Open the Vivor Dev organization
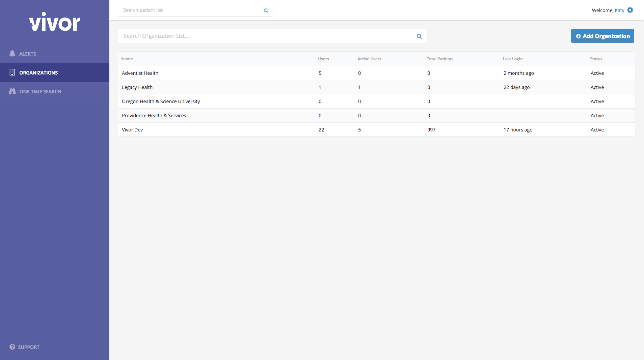Image resolution: width=644 pixels, height=360 pixels. [x=376, y=130]
